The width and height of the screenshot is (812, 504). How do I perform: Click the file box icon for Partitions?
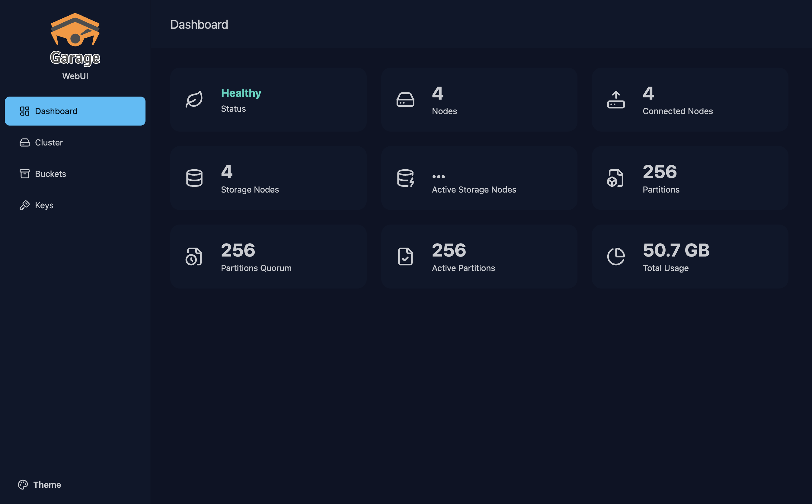pos(615,178)
